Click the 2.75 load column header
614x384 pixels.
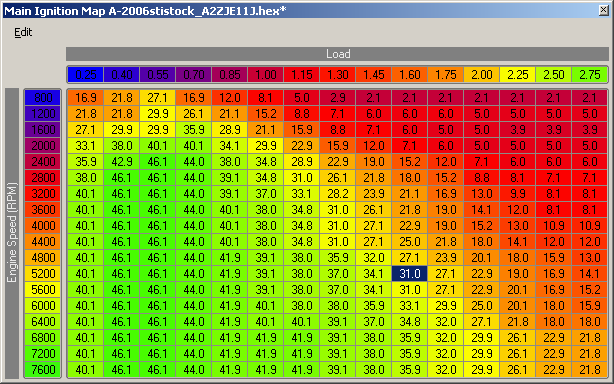[x=589, y=74]
